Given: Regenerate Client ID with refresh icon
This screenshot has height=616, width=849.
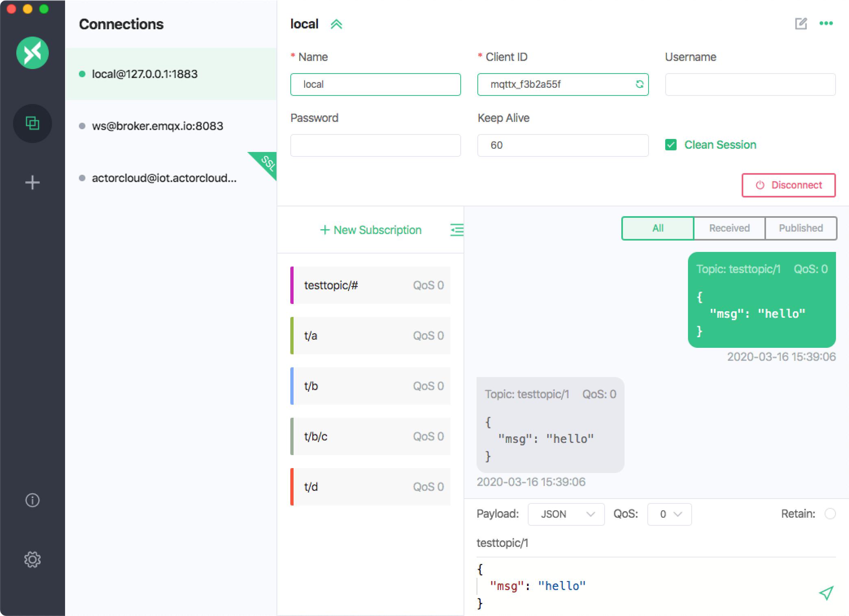Looking at the screenshot, I should pyautogui.click(x=639, y=84).
